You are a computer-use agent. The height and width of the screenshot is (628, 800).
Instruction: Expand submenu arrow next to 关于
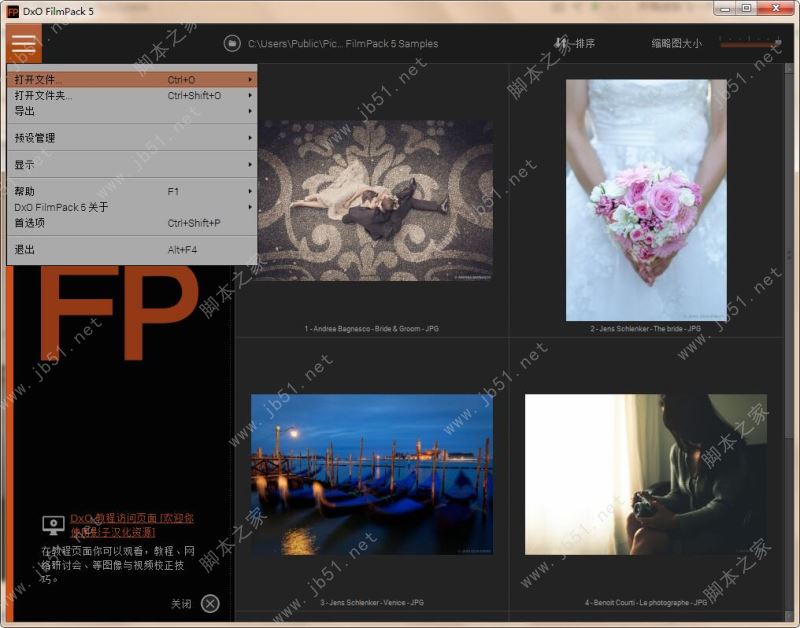[250, 207]
